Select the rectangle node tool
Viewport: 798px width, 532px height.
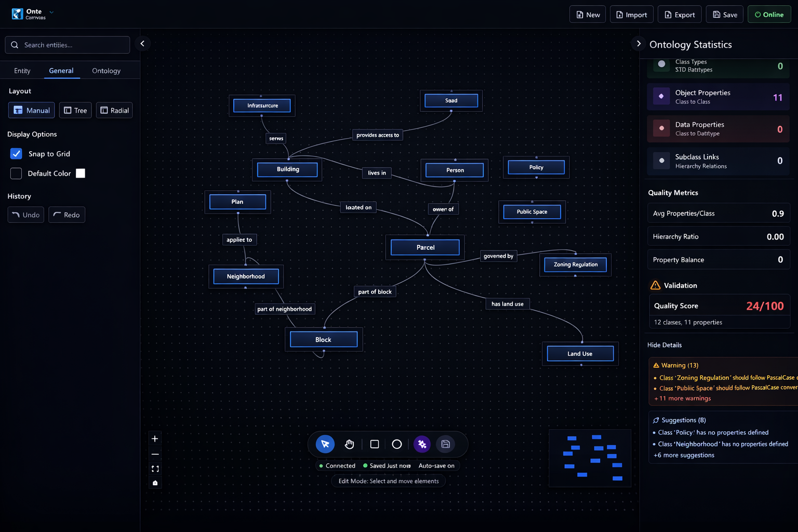(374, 444)
